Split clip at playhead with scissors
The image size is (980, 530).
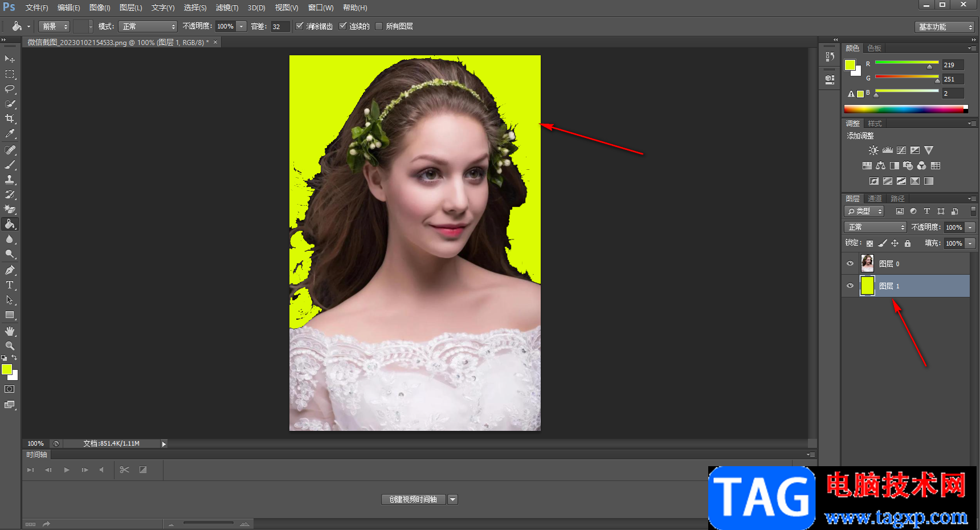[125, 470]
